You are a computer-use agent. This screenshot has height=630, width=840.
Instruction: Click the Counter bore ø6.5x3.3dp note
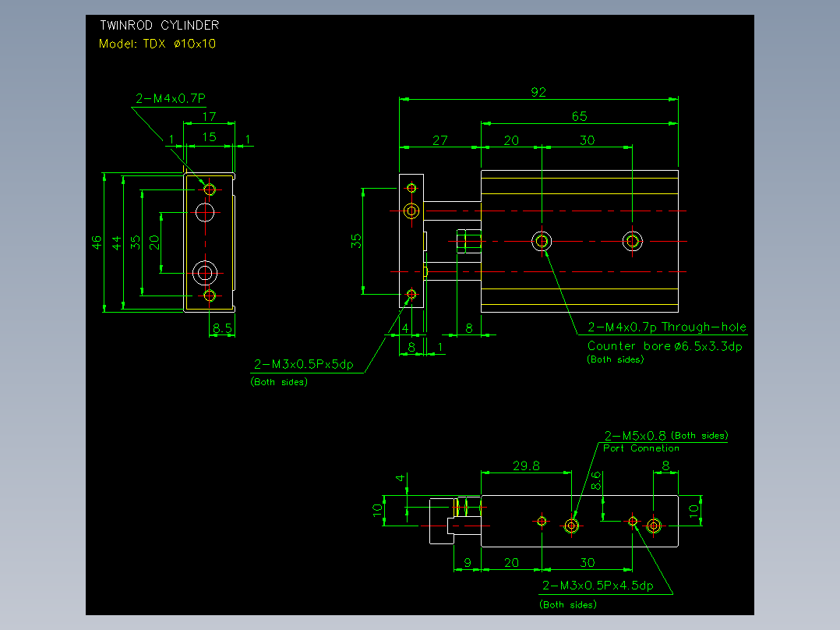point(665,346)
